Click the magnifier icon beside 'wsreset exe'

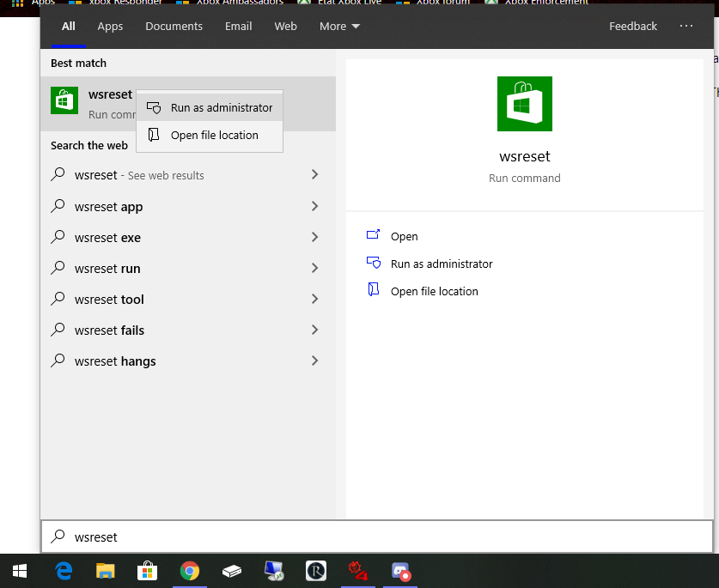(58, 236)
